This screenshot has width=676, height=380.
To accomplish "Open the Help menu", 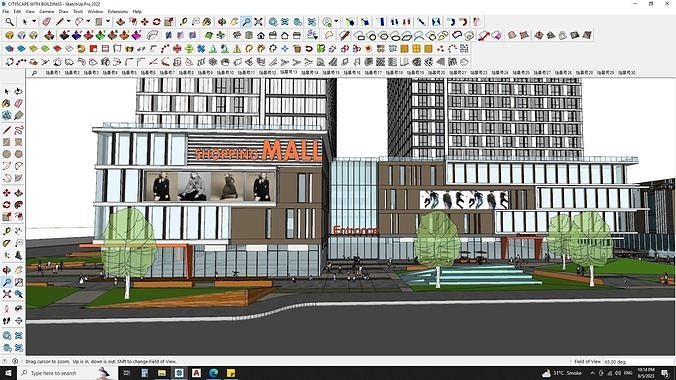I will (137, 11).
